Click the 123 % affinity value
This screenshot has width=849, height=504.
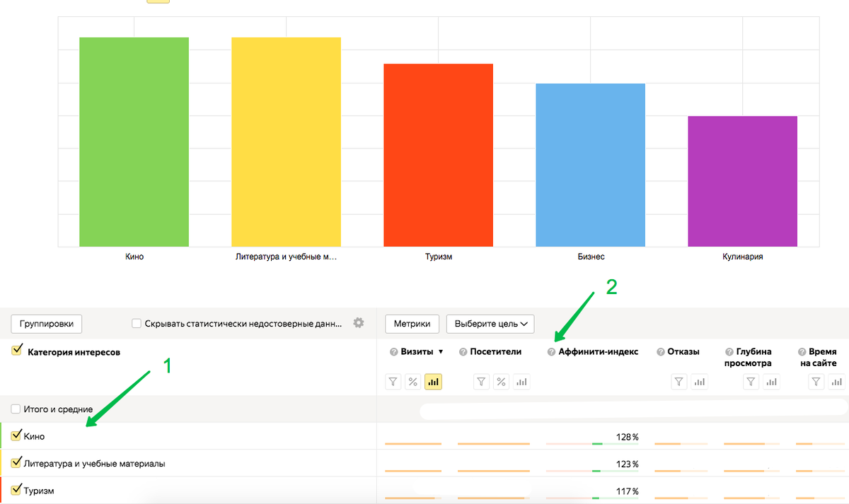coord(628,464)
